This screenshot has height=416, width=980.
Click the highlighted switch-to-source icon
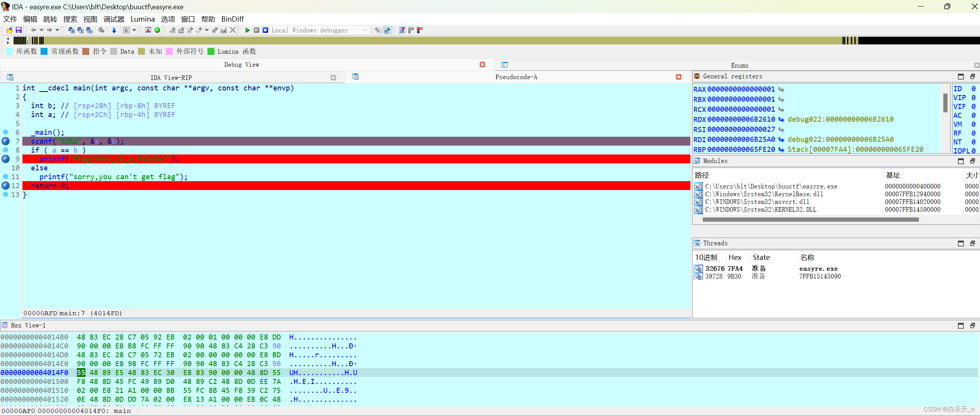tap(387, 30)
